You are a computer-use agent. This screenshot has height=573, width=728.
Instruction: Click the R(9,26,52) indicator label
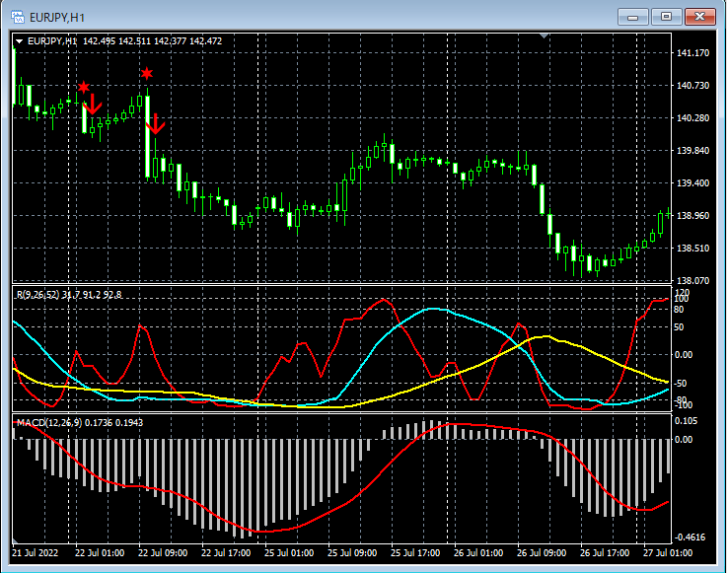(37, 295)
